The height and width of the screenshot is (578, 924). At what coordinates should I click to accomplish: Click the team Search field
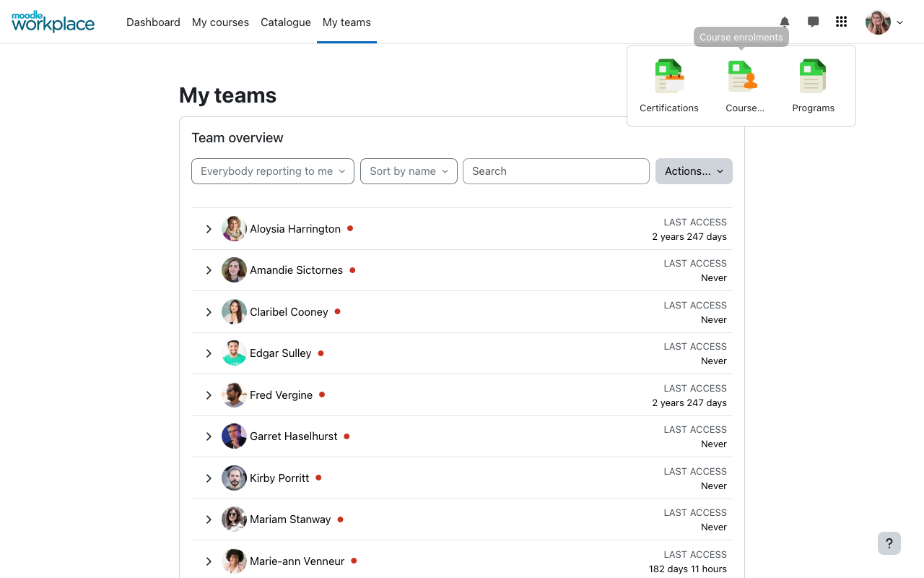point(556,171)
